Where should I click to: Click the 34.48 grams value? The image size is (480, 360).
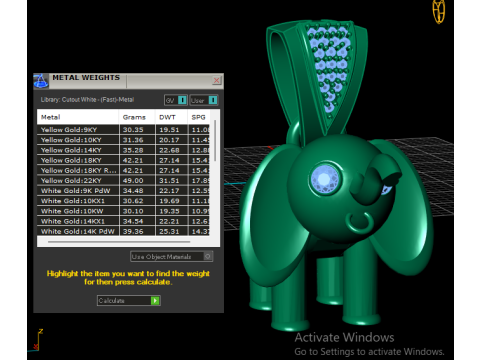point(133,191)
